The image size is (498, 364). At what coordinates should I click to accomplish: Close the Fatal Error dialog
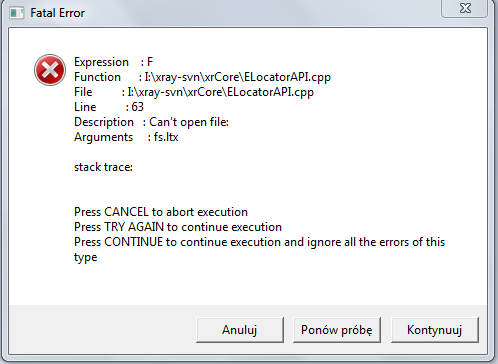pyautogui.click(x=465, y=8)
